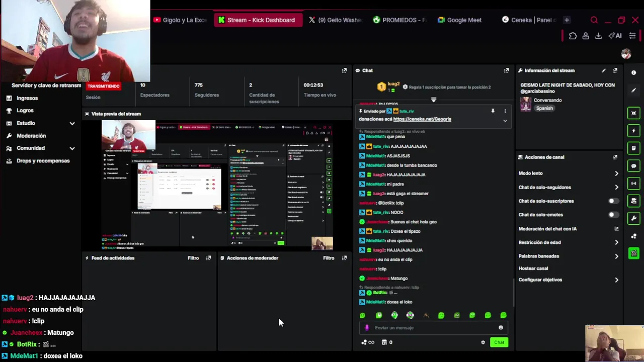Viewport: 644px width, 362px height.
Task: Open browser extensions puzzle icon
Action: [x=573, y=36]
